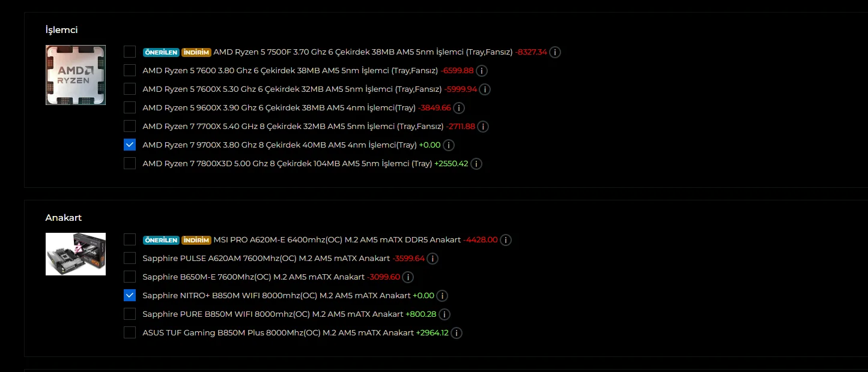Viewport: 868px width, 372px height.
Task: Click the +2964.12 price difference
Action: tap(432, 333)
